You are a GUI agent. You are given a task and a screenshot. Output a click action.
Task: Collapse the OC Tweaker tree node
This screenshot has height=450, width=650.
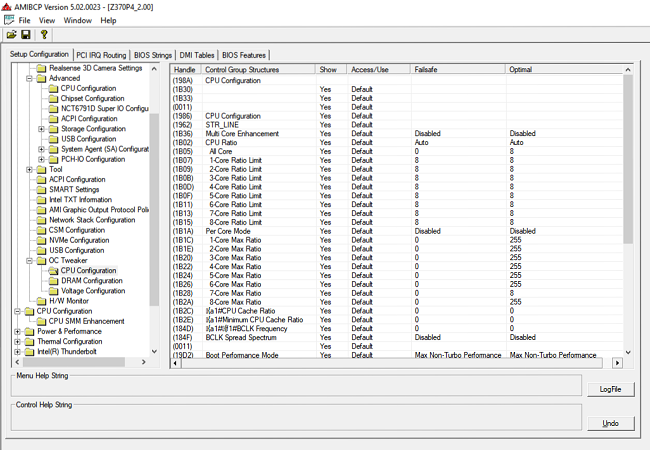coord(29,260)
